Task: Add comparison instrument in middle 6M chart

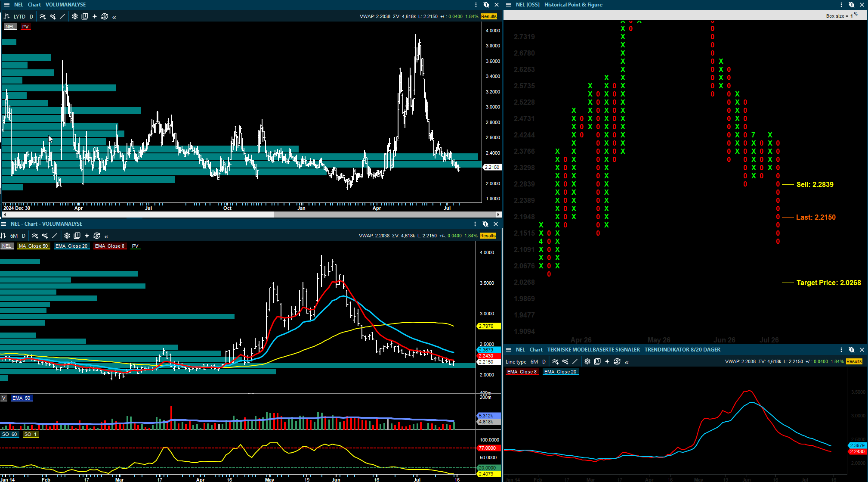Action: tap(45, 236)
